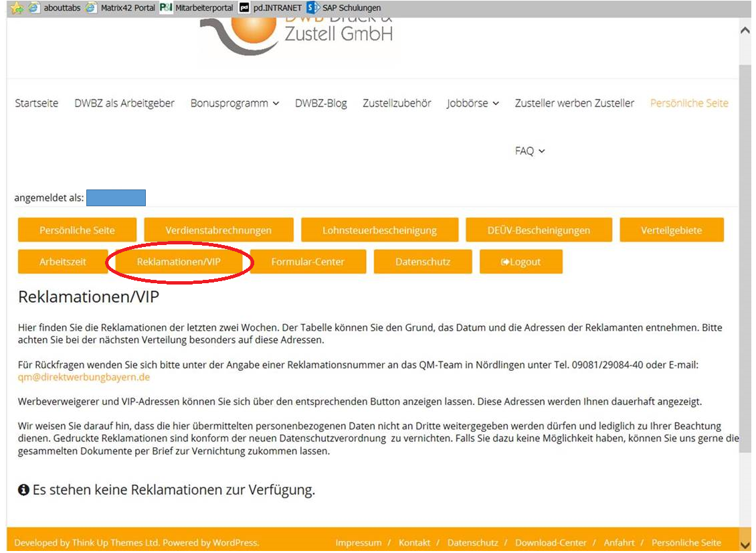Open the Impressum footer link
The height and width of the screenshot is (553, 756).
tap(359, 542)
